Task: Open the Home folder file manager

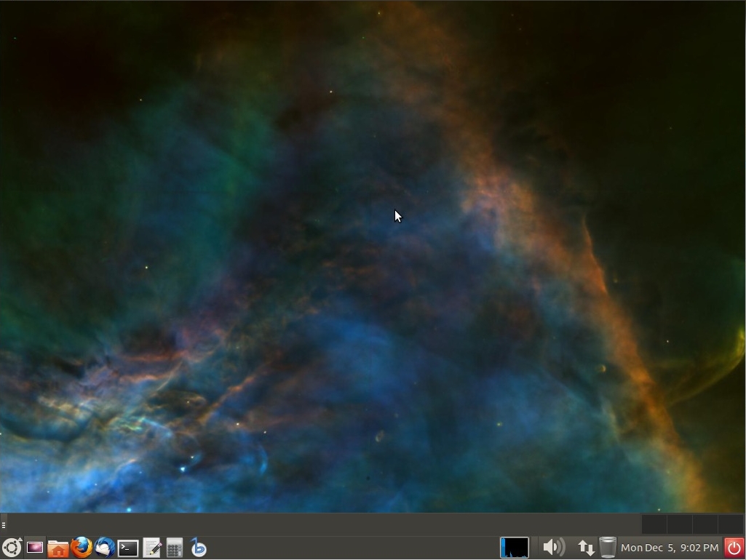Action: pos(58,548)
